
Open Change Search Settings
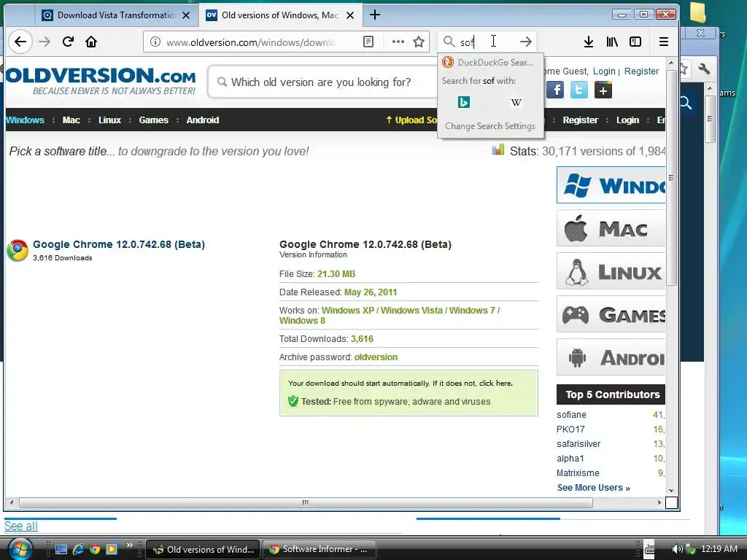pos(489,126)
